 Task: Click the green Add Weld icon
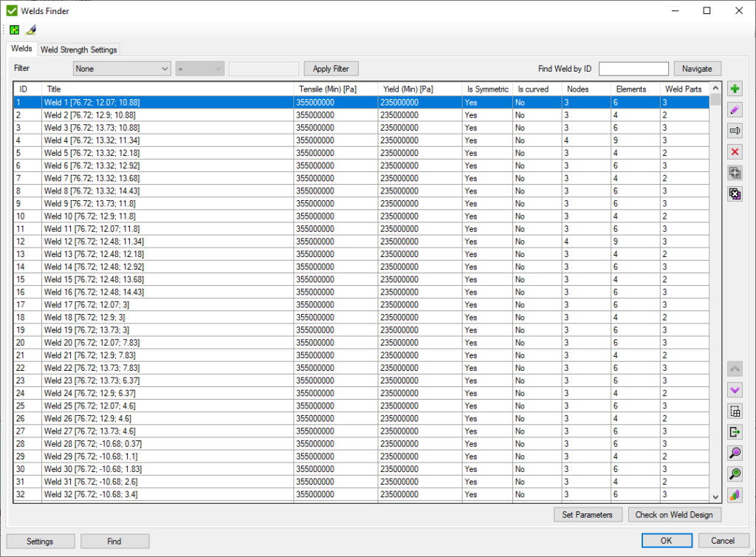tap(735, 88)
